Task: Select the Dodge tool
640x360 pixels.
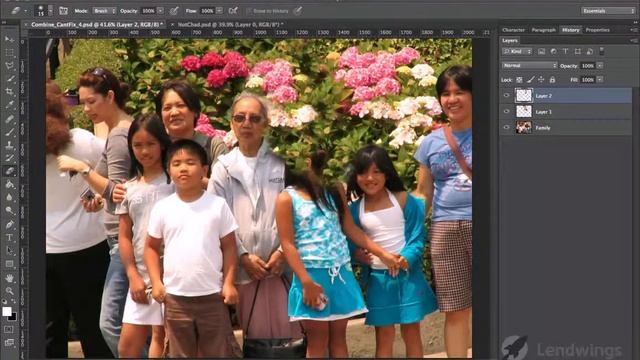Action: point(9,210)
